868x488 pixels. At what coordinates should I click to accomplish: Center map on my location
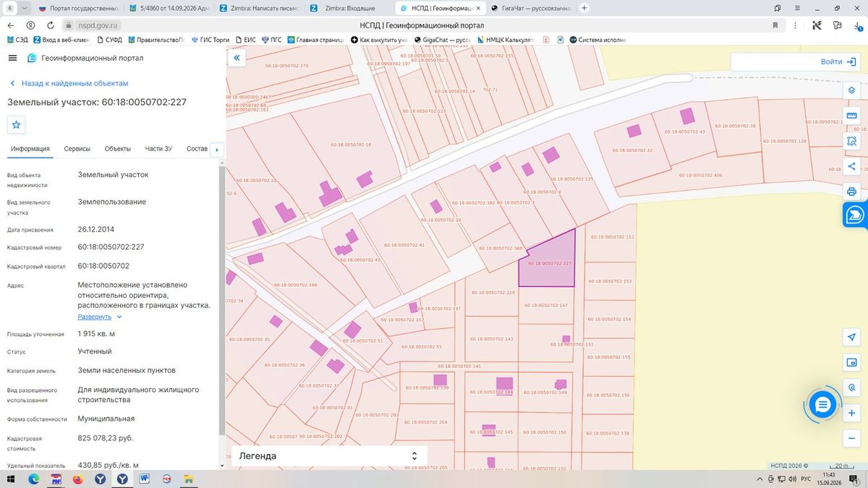point(851,337)
